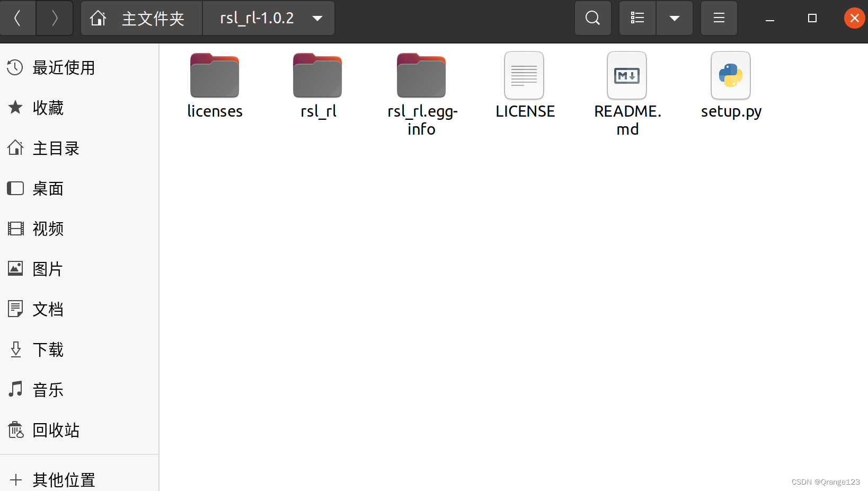Go forward with the right arrow
Image resolution: width=868 pixels, height=491 pixels.
(55, 18)
